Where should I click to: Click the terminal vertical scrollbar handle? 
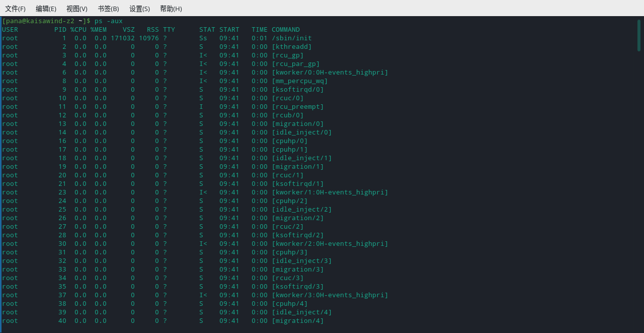tap(639, 35)
